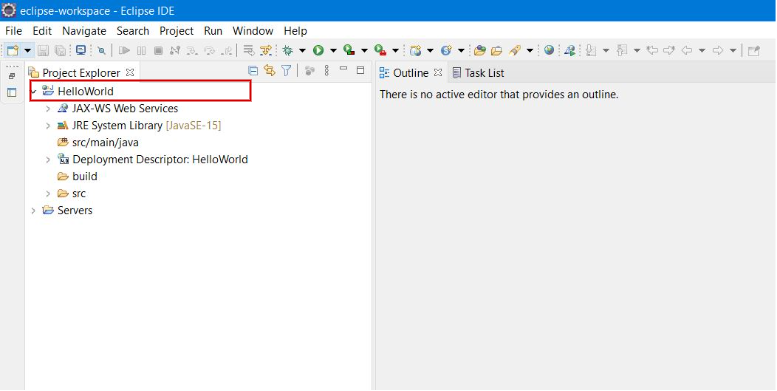
Task: Toggle Link with Editor in Project Explorer
Action: [x=270, y=70]
